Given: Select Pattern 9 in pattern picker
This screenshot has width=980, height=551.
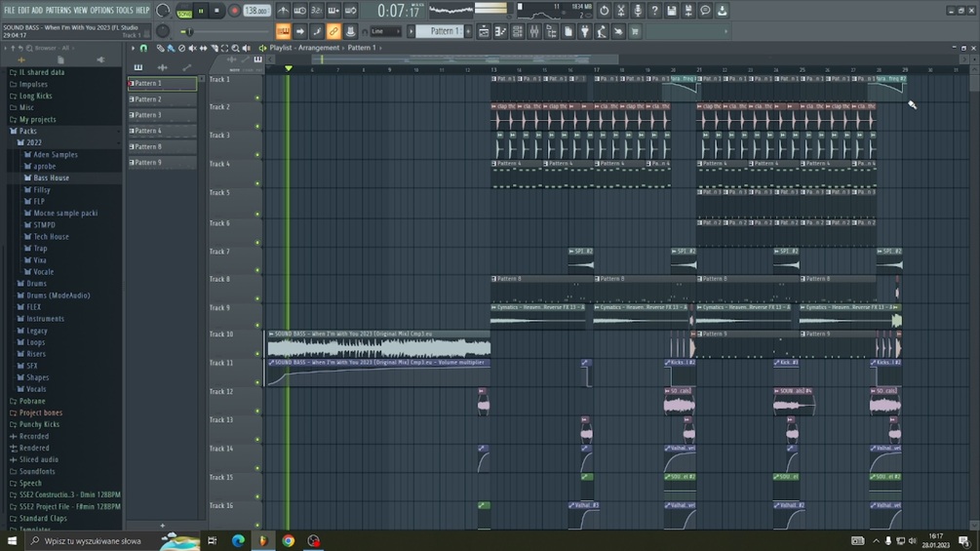Looking at the screenshot, I should 163,163.
